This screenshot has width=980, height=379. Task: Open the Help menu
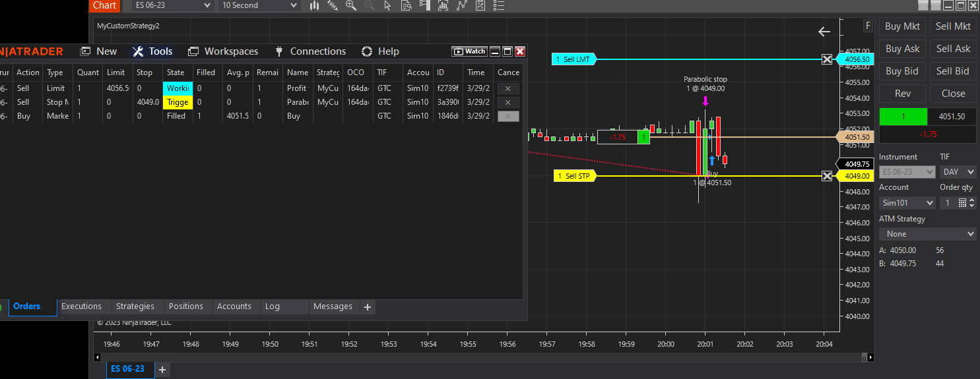click(x=380, y=51)
